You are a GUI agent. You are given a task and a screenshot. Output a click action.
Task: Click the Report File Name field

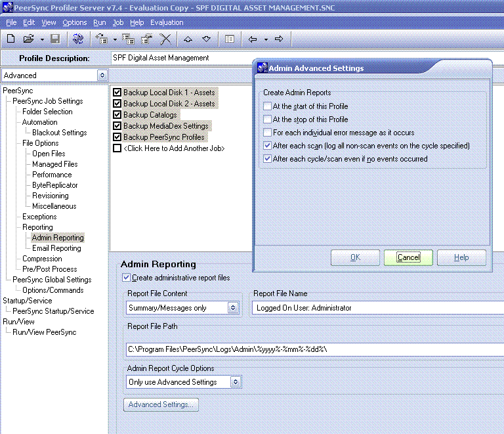coord(378,308)
